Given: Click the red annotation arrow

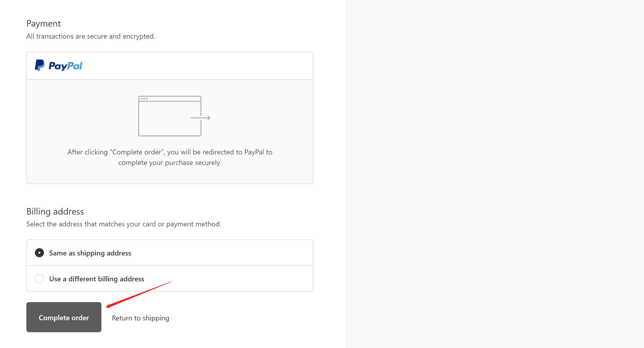Looking at the screenshot, I should tap(138, 294).
